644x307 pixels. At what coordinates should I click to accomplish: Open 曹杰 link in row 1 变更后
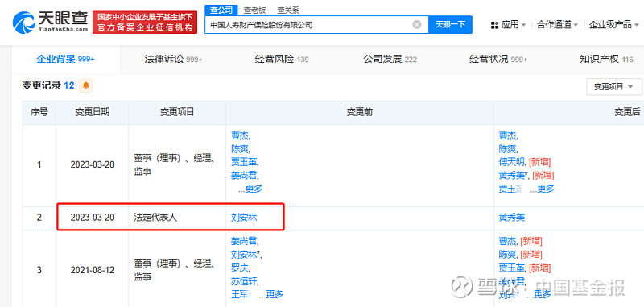tap(507, 135)
